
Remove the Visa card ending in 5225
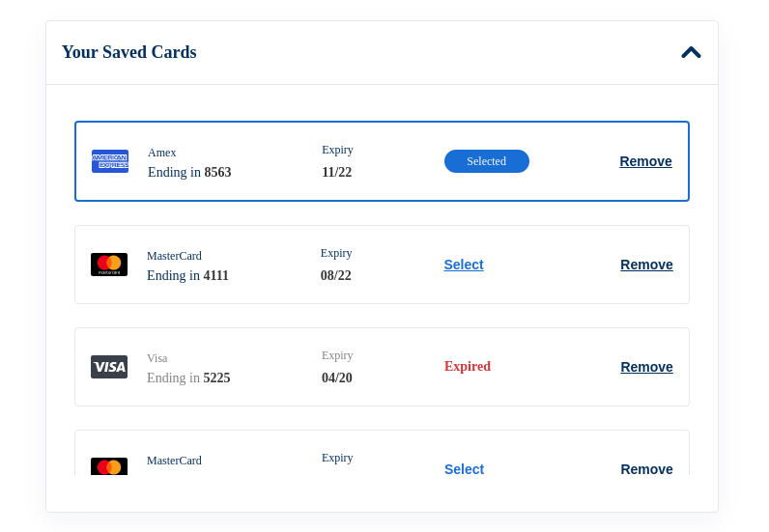[x=646, y=367]
